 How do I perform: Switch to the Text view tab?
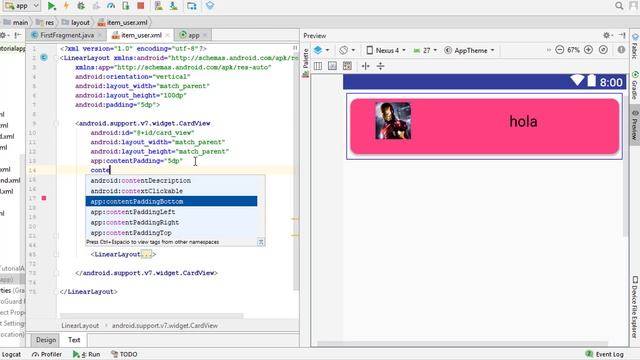pos(74,340)
